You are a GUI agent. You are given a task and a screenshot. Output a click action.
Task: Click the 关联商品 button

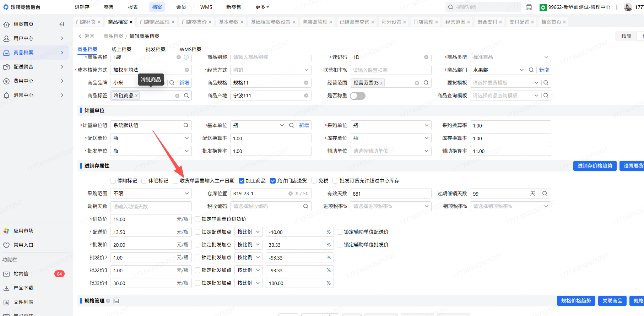(612, 301)
